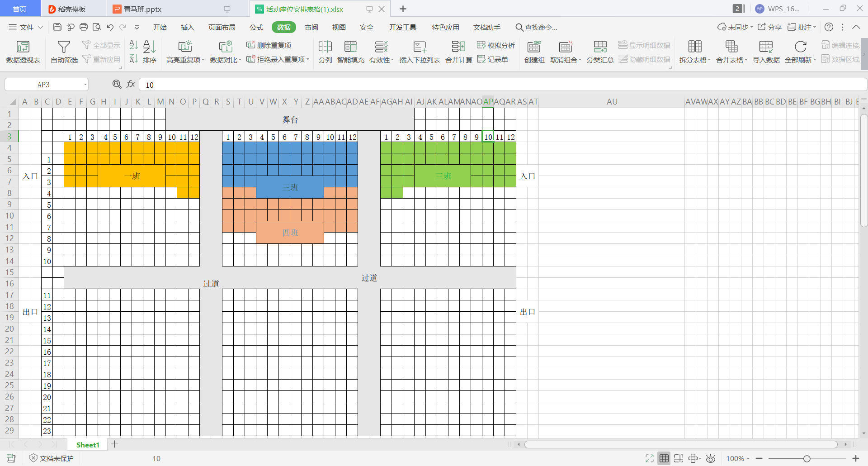Click the descending sort Z-A icon
868x466 pixels.
pos(133,59)
